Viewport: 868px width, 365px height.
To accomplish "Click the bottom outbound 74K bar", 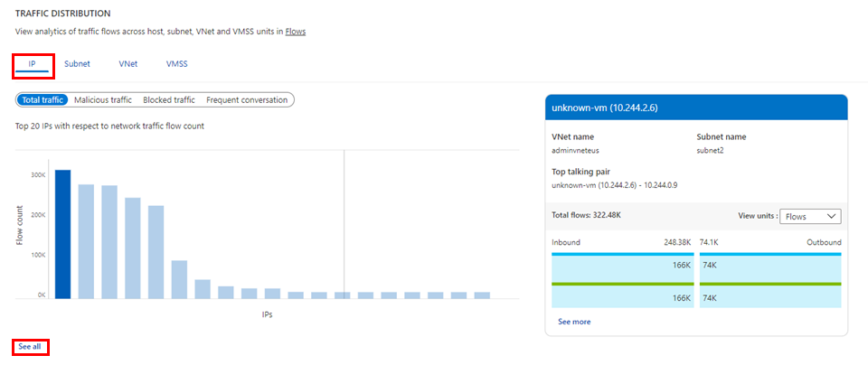I will pos(770,297).
